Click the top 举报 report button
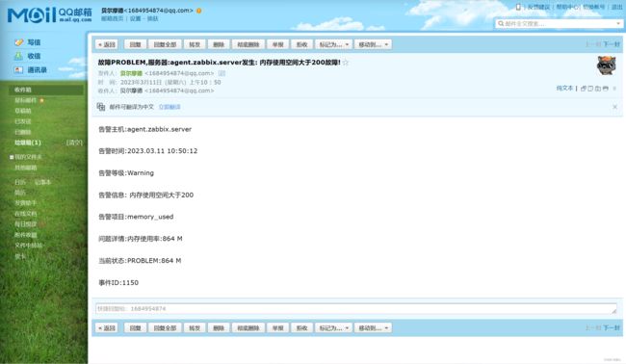The height and width of the screenshot is (364, 626). coord(278,44)
